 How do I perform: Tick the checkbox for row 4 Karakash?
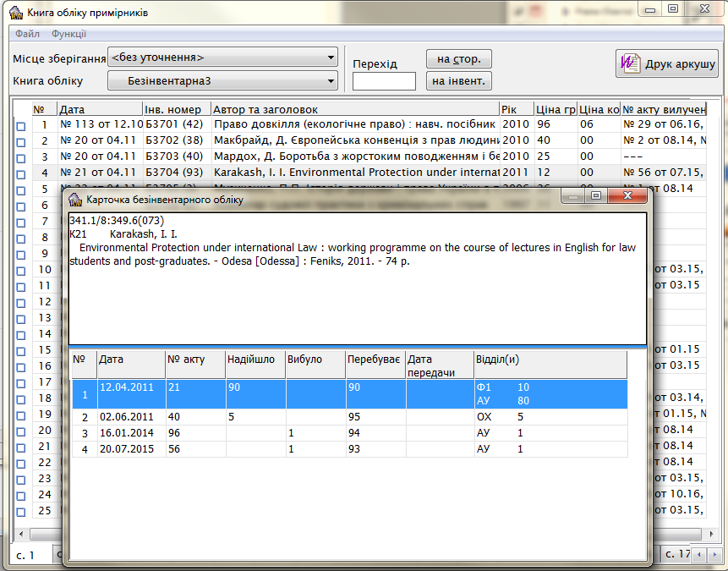pos(21,173)
